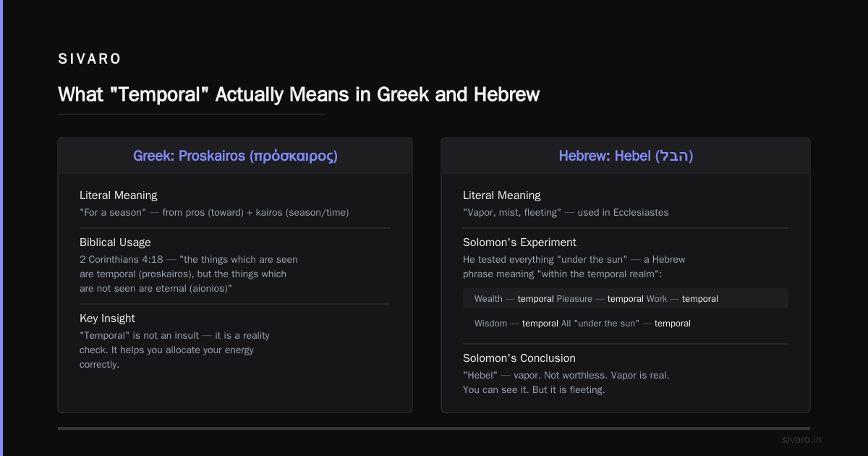
Task: Select the Solomon's Experiment heading
Action: (519, 242)
